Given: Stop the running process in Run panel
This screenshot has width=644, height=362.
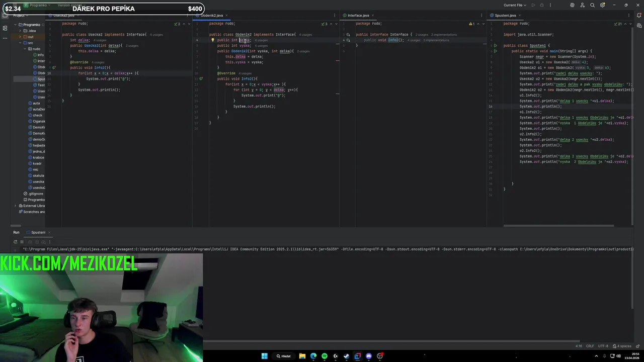Looking at the screenshot, I should click(x=22, y=242).
